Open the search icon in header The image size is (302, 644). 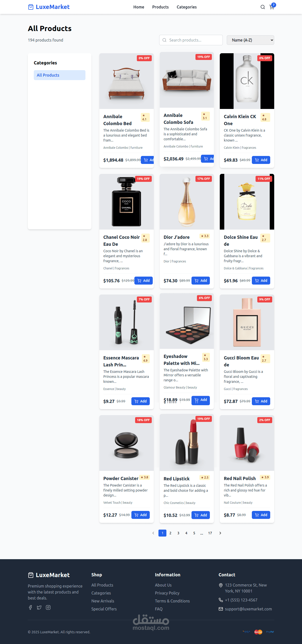point(263,7)
